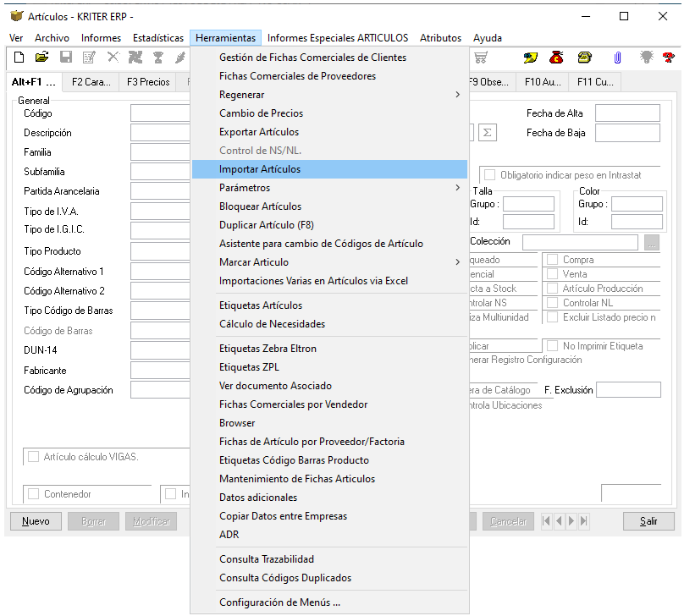684x616 pixels.
Task: Click the open folder toolbar icon
Action: point(41,57)
